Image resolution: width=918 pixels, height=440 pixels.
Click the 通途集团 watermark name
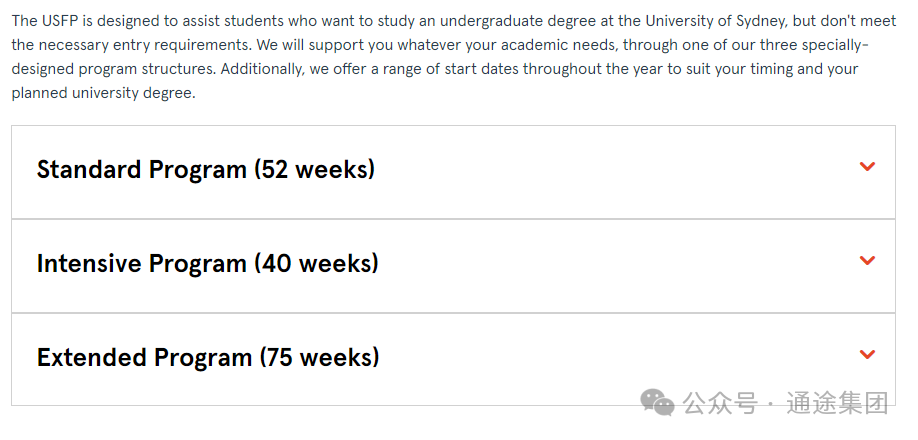[837, 403]
